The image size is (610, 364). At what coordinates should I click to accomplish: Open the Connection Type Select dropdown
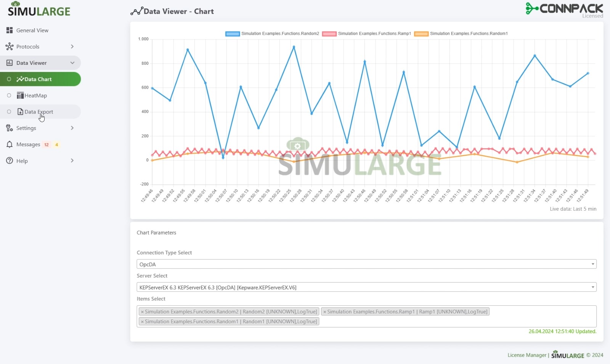point(366,264)
